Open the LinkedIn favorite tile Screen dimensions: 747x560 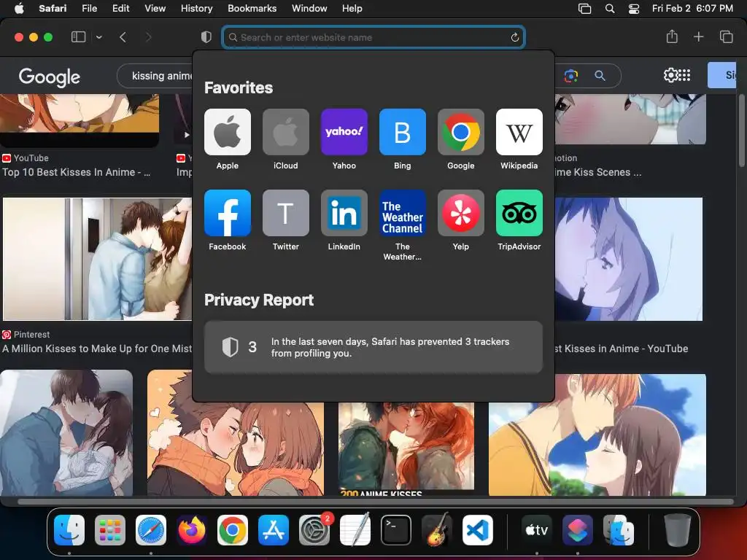(344, 213)
